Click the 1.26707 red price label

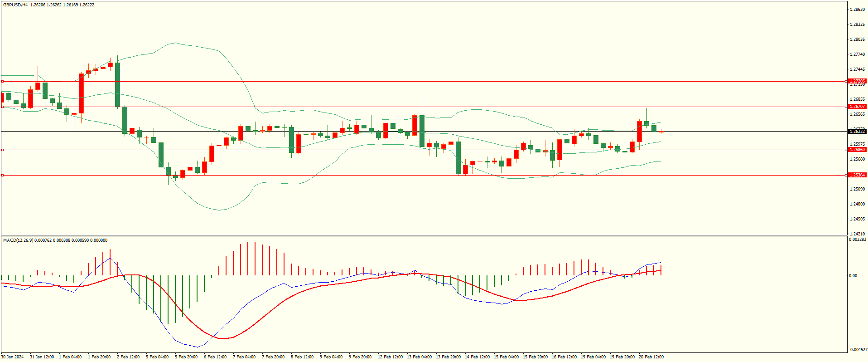click(x=857, y=107)
